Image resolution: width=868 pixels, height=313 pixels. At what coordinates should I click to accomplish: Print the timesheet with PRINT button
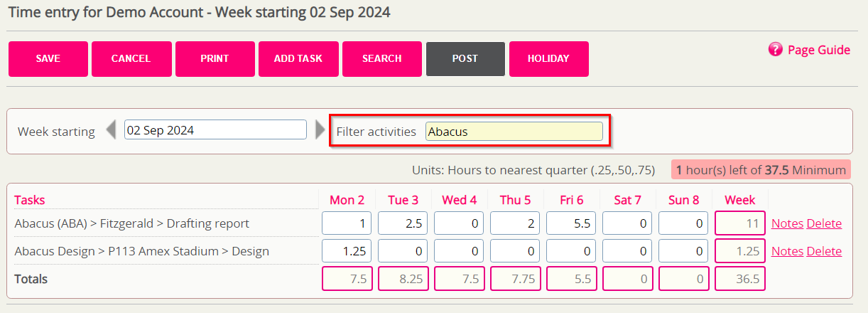pos(215,58)
